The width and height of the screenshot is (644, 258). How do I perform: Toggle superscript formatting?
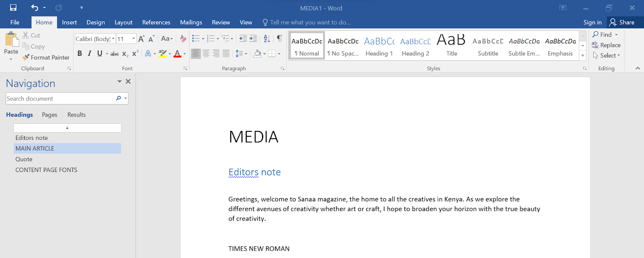click(135, 53)
